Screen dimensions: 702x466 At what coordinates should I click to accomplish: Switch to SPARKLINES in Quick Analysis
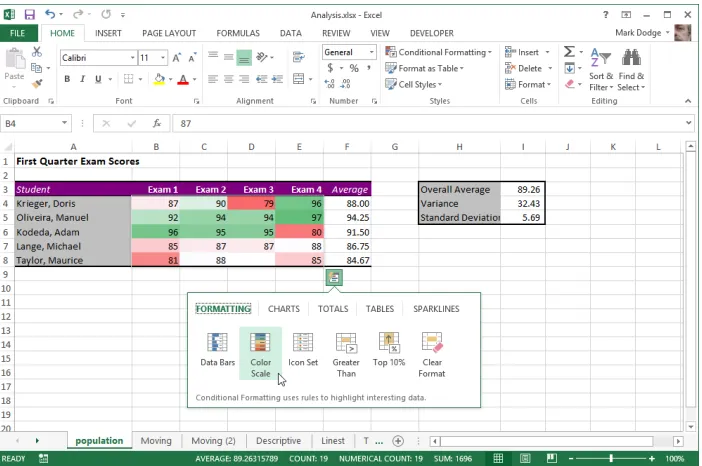(436, 309)
